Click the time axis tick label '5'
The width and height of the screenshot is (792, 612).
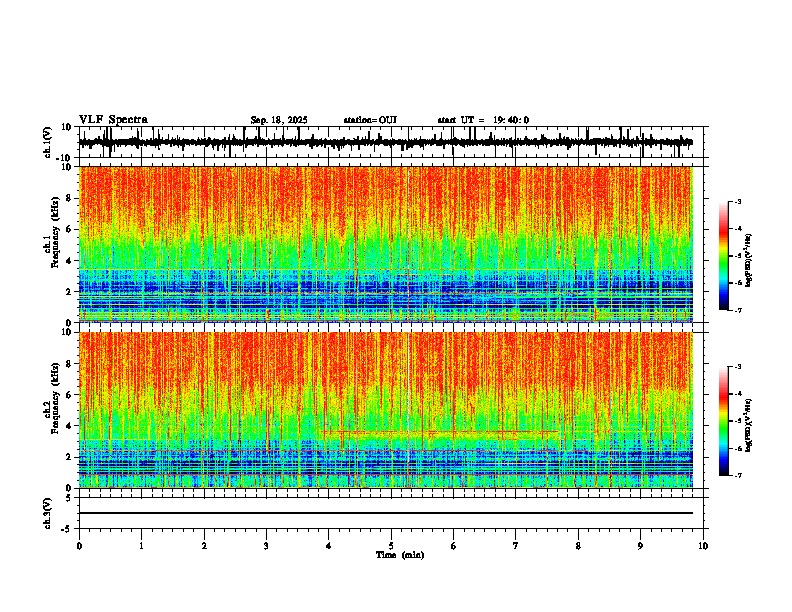(x=391, y=546)
